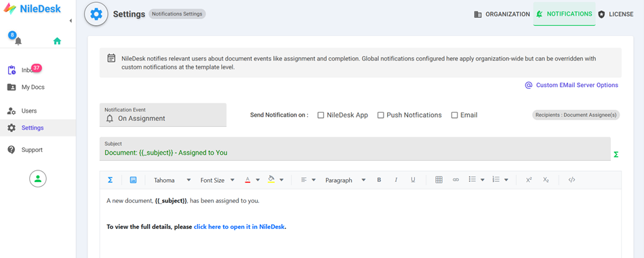
Task: Open the background color dropdown arrow
Action: (x=282, y=180)
